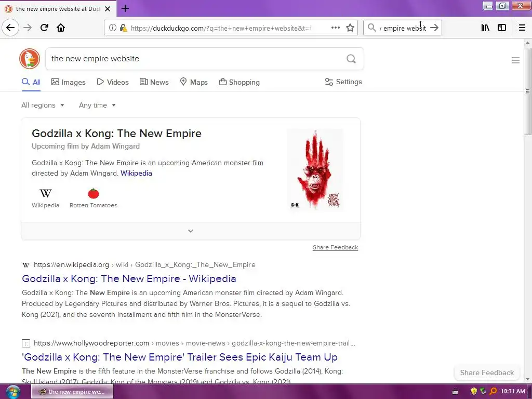Switch to the News tab

(x=154, y=82)
